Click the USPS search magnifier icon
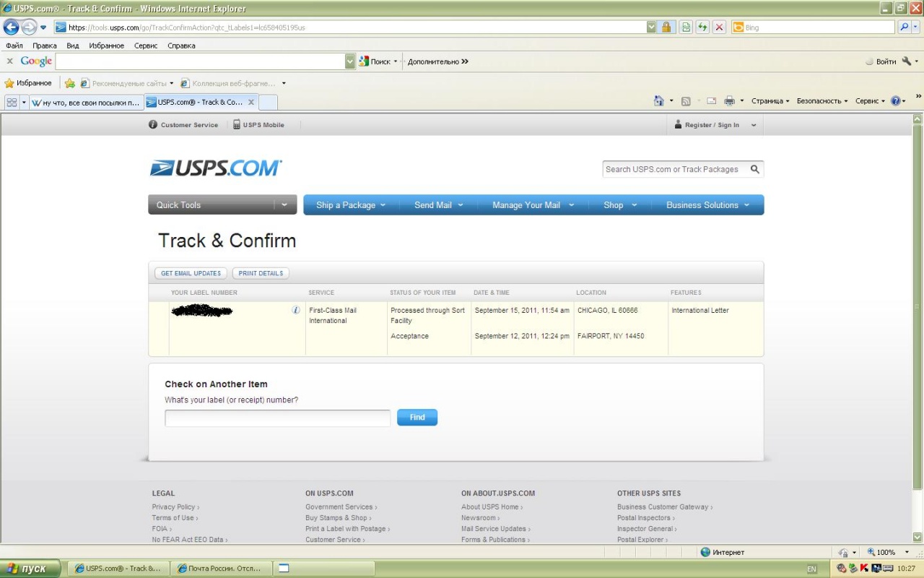This screenshot has height=578, width=924. pos(755,169)
